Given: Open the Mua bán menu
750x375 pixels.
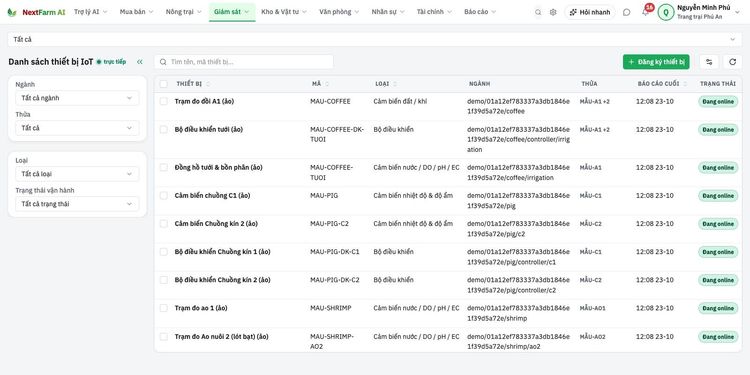Looking at the screenshot, I should 136,12.
